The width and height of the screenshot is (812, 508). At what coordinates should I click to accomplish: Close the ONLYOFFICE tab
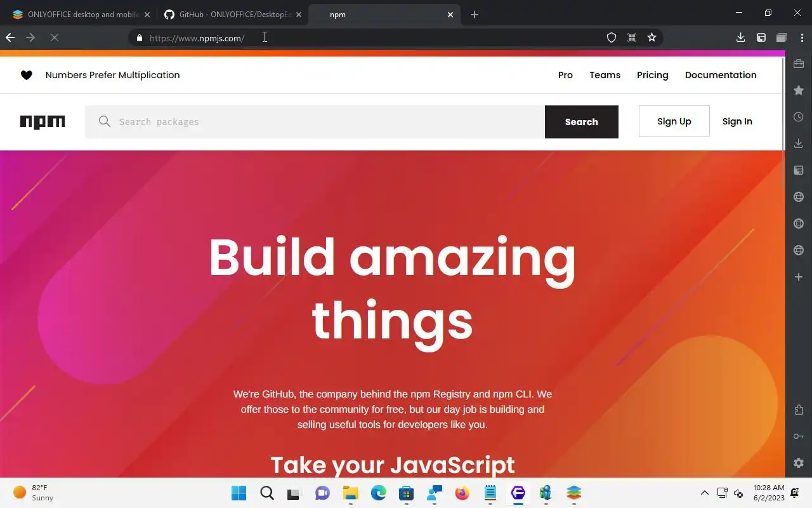tap(147, 15)
